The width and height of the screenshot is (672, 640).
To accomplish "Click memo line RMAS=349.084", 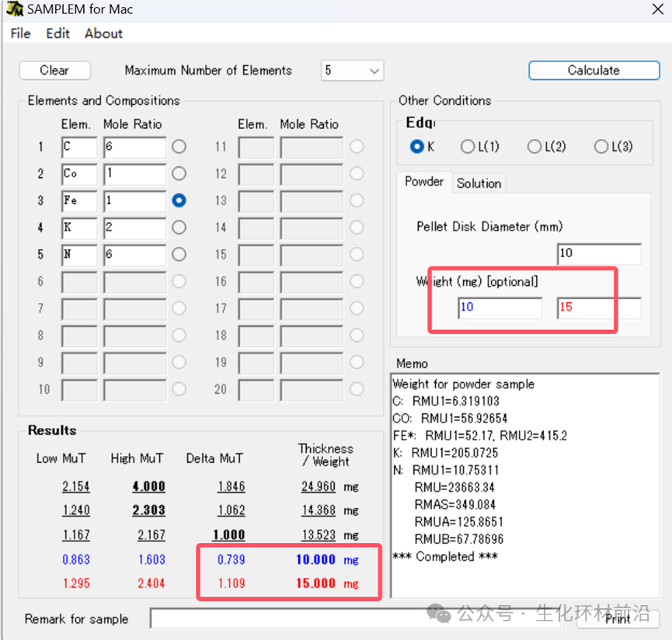I will [x=454, y=504].
